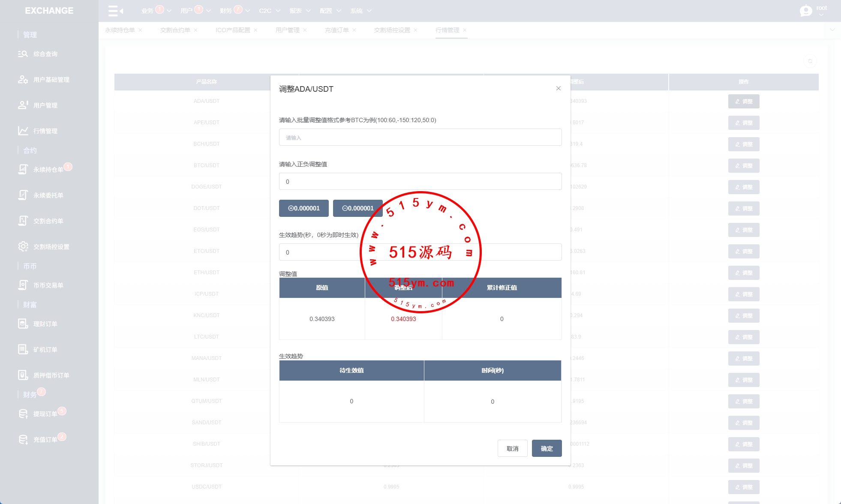
Task: Switch to the 用户管理 tab
Action: (287, 30)
